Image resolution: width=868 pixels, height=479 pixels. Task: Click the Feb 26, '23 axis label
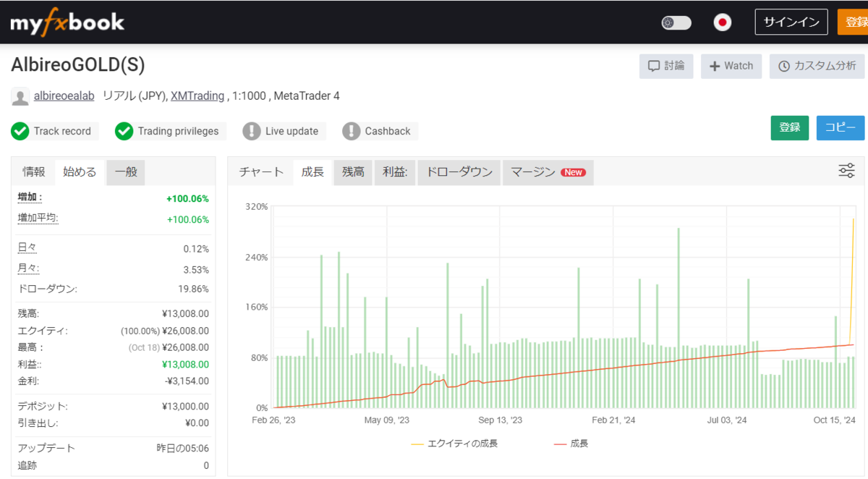pyautogui.click(x=273, y=420)
